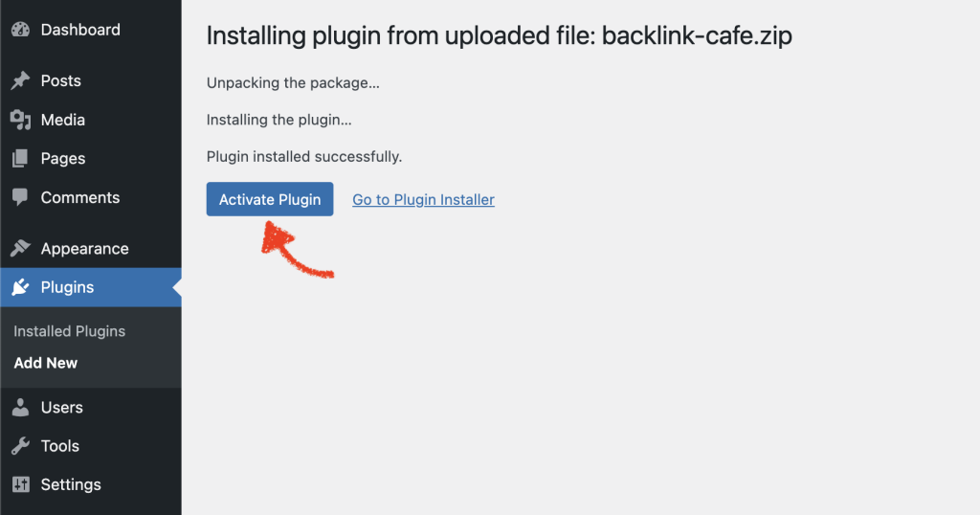Open the Settings menu label
Screen dimensions: 980x515
pos(71,484)
